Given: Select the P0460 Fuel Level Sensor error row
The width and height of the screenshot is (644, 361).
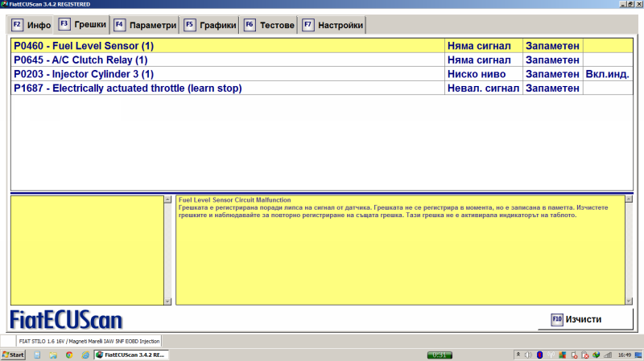Looking at the screenshot, I should (x=225, y=46).
